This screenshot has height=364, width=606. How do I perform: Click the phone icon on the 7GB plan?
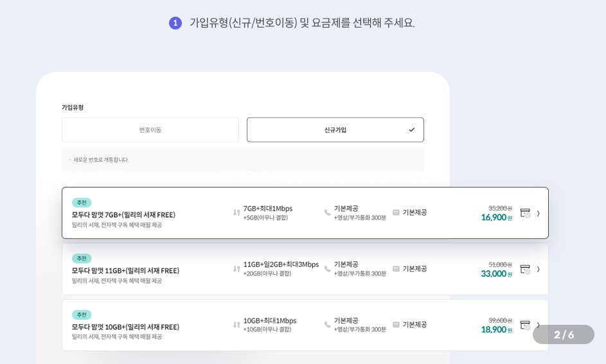tap(327, 212)
